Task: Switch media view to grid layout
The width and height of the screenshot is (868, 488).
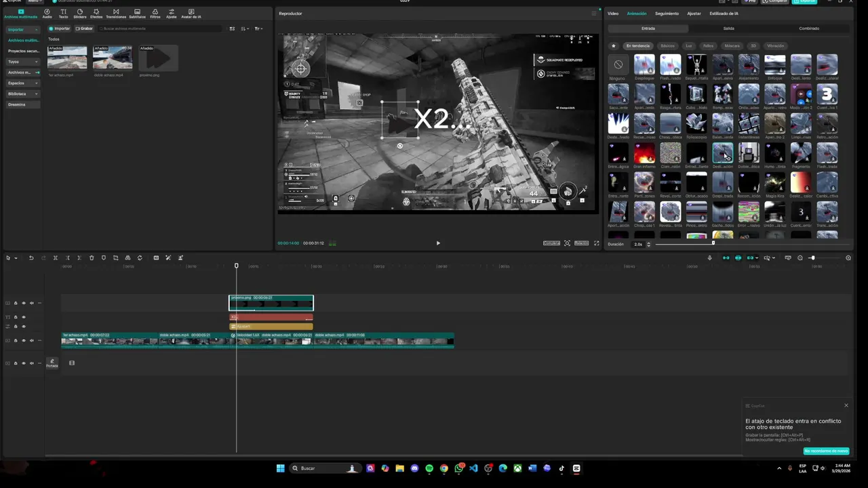Action: point(232,28)
